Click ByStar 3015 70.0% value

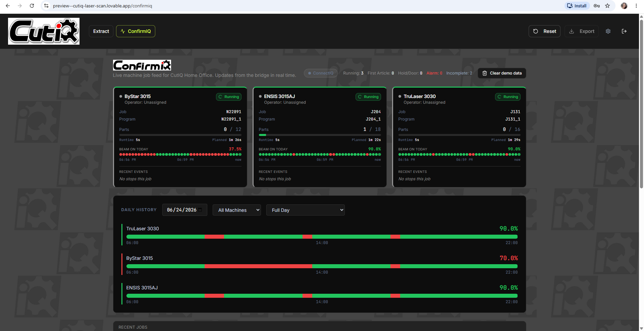[x=509, y=258]
